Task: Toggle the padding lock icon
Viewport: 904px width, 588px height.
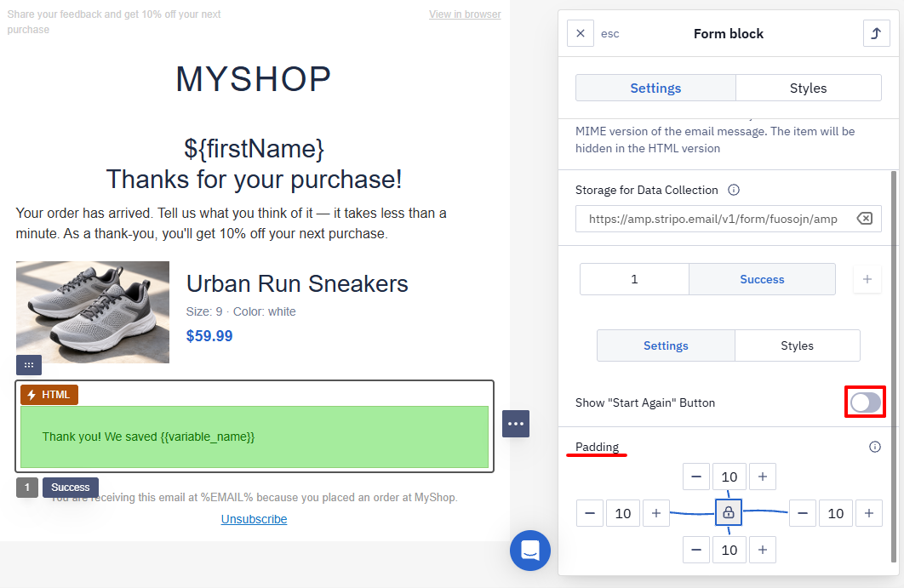Action: pos(729,512)
